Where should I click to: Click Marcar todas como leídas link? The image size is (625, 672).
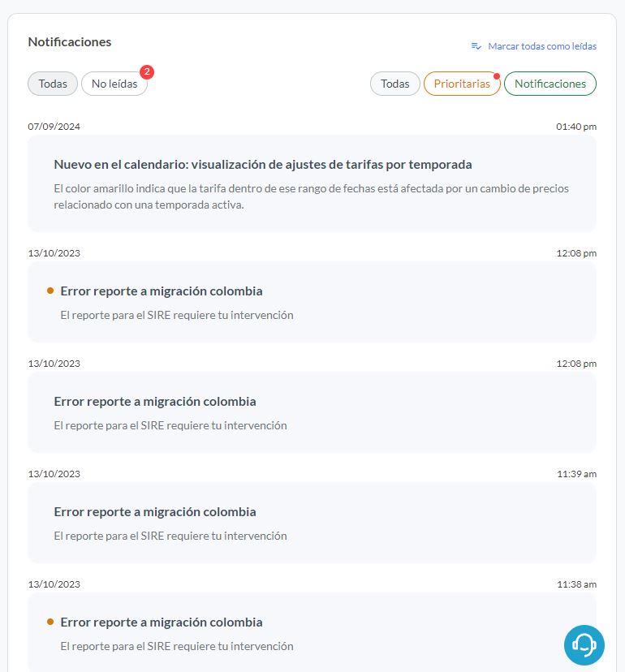[x=542, y=46]
